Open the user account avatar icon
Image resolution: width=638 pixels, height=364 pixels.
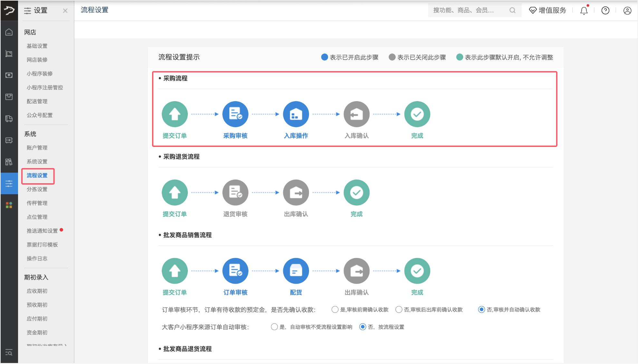[627, 11]
